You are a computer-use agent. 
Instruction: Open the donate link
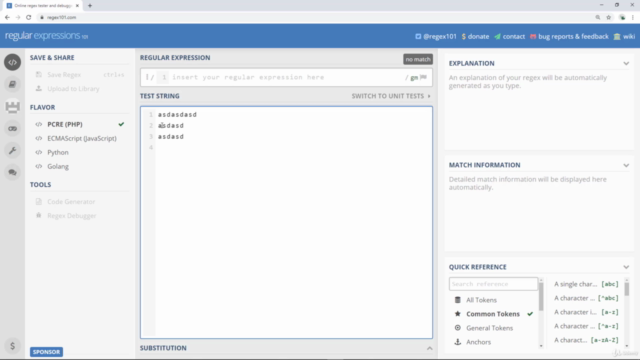[x=475, y=36]
